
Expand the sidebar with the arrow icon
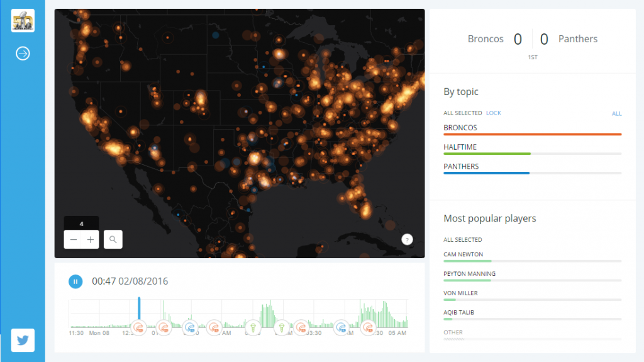tap(23, 54)
